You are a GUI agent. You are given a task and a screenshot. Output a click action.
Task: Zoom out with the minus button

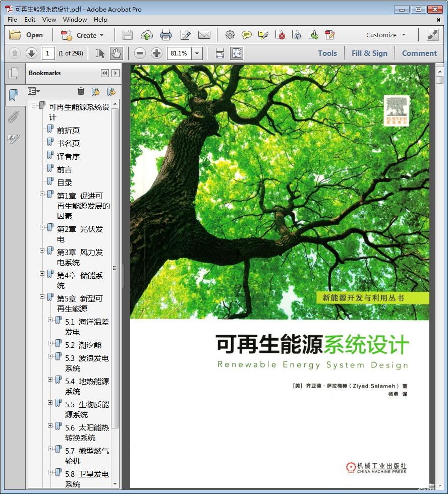pyautogui.click(x=140, y=53)
